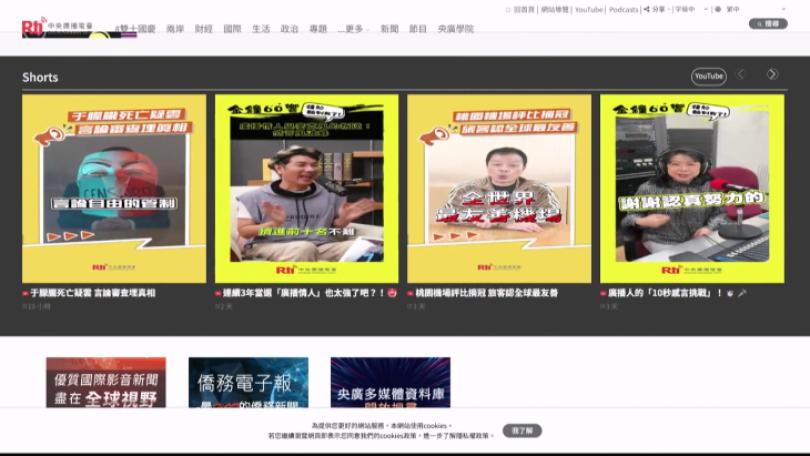The image size is (810, 456).
Task: Open the 兩岸 navigation menu item
Action: tap(175, 29)
